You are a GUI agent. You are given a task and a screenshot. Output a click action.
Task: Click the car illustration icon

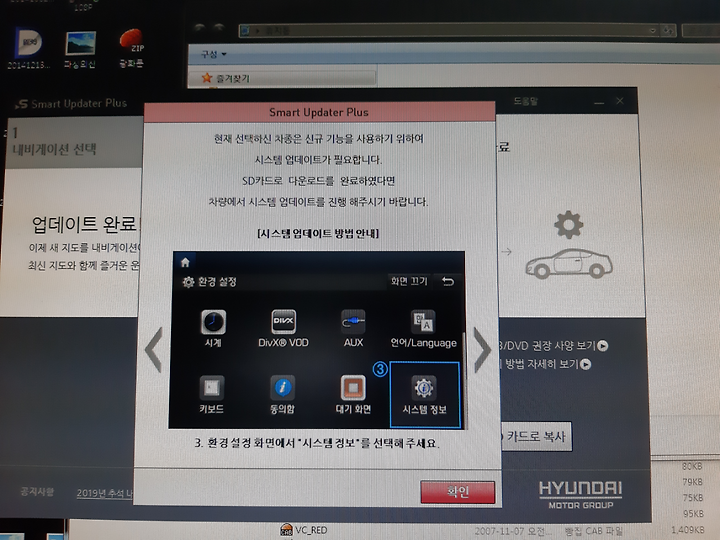click(x=569, y=264)
